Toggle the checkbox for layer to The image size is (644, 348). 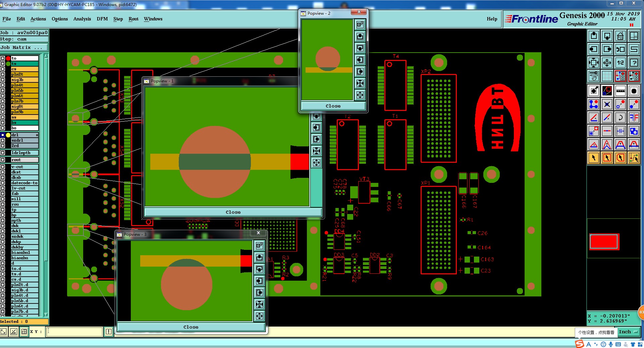[3, 58]
